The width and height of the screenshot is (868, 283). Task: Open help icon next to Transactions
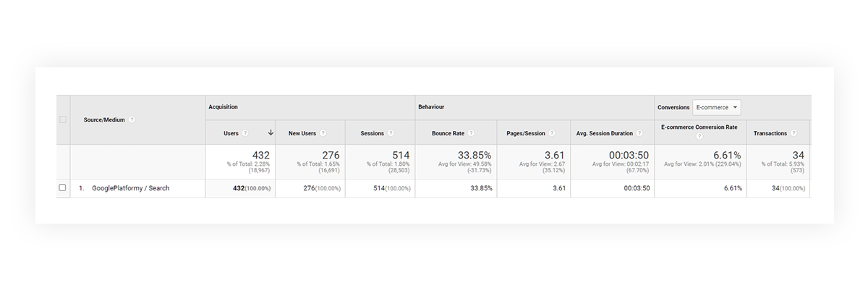tap(793, 133)
